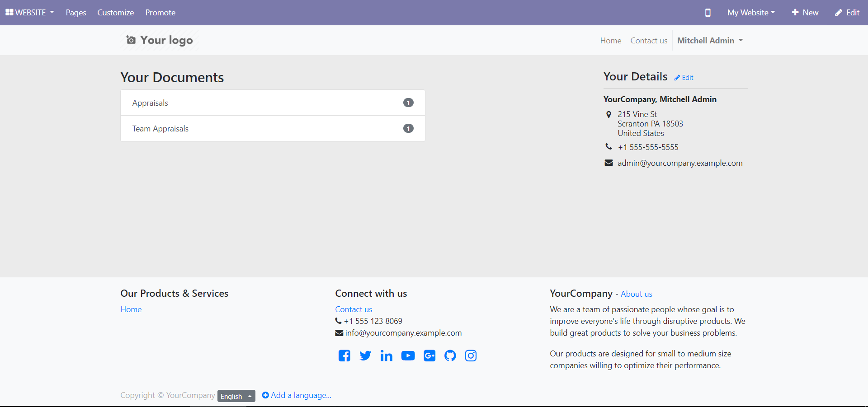
Task: Open the Twitter social icon
Action: coord(365,356)
